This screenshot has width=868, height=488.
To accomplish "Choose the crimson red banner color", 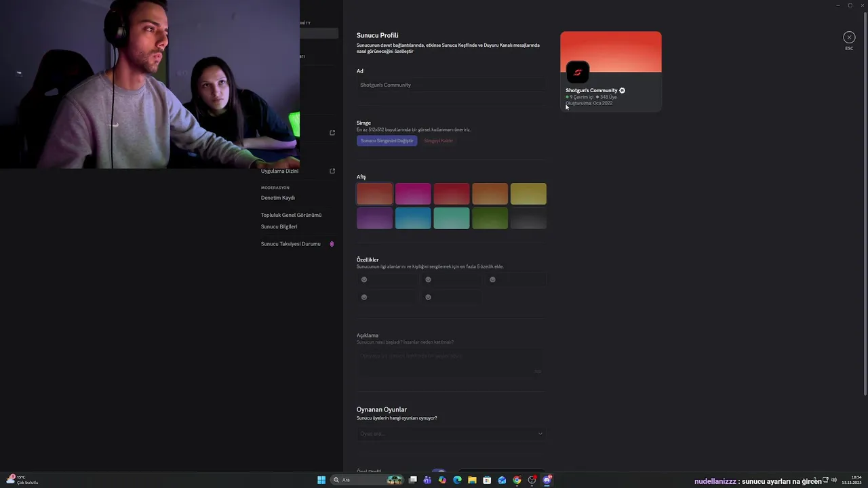I will (x=452, y=194).
